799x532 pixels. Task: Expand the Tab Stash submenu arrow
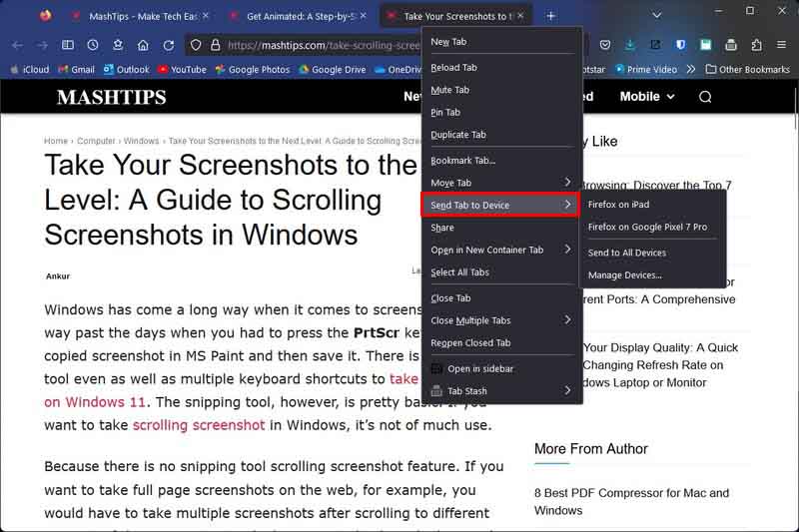pos(567,391)
